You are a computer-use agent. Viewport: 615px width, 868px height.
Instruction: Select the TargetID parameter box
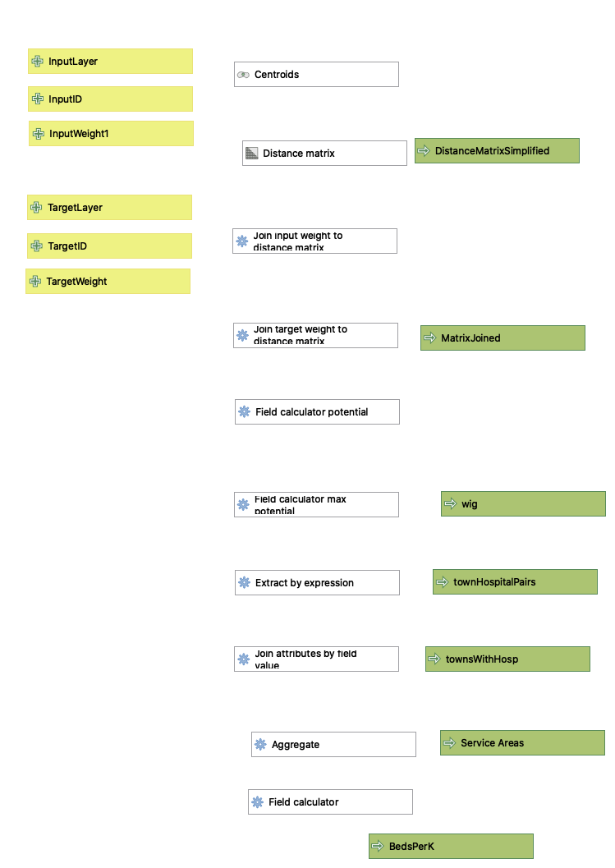109,246
